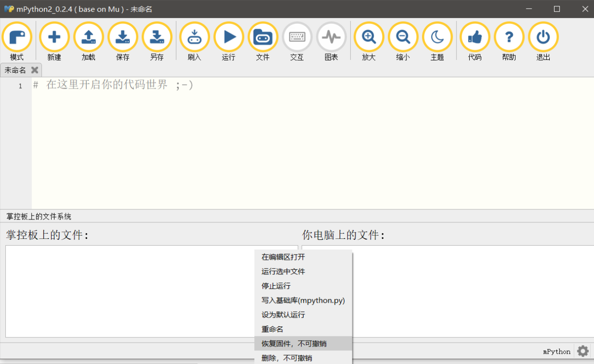594x364 pixels.
Task: Choose 设为默认运行 menu entry
Action: click(x=303, y=315)
